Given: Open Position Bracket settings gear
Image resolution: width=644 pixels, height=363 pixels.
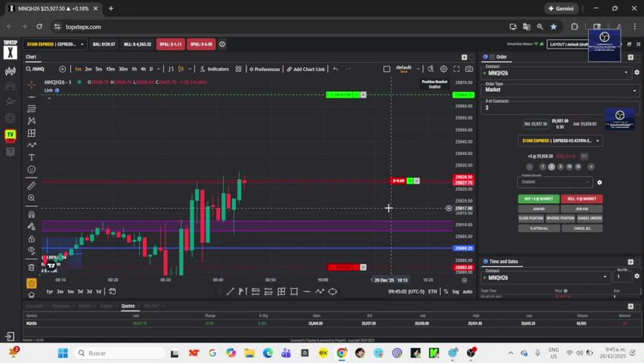Looking at the screenshot, I should (x=599, y=183).
